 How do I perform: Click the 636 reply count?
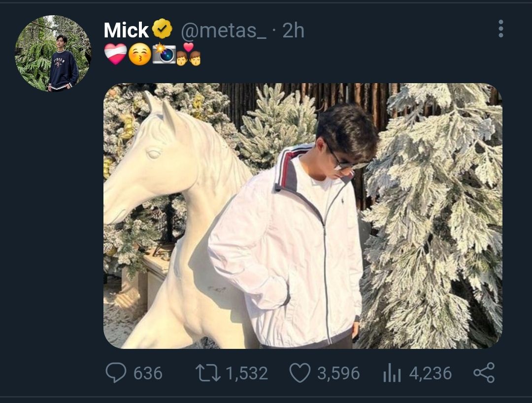tap(148, 373)
